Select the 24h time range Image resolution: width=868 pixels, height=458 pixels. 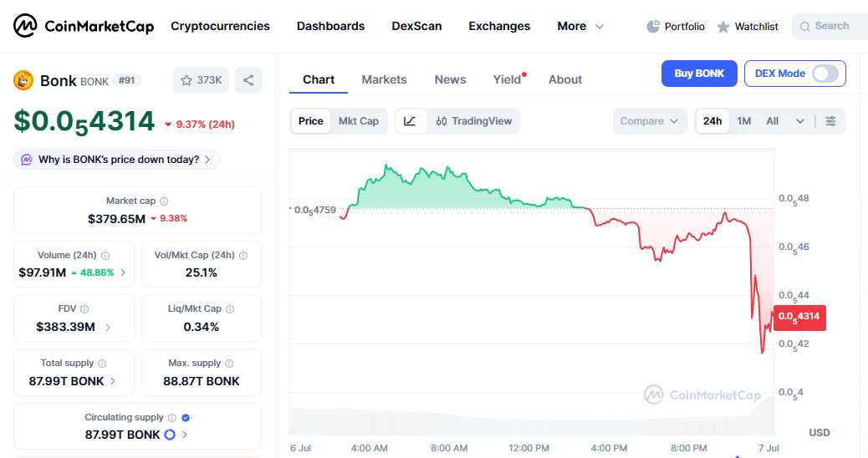(x=712, y=121)
